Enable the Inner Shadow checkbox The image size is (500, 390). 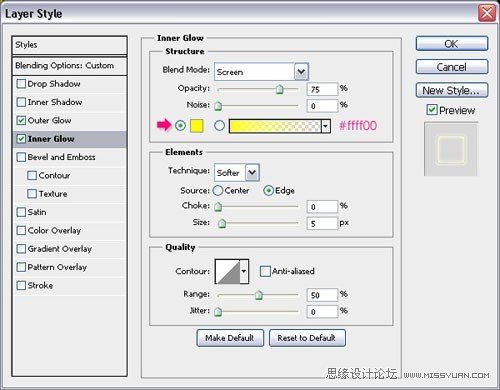tap(21, 102)
